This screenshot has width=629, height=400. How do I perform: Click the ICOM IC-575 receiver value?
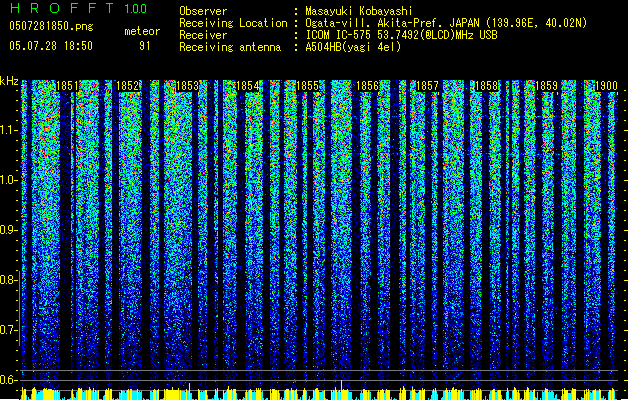click(x=401, y=35)
